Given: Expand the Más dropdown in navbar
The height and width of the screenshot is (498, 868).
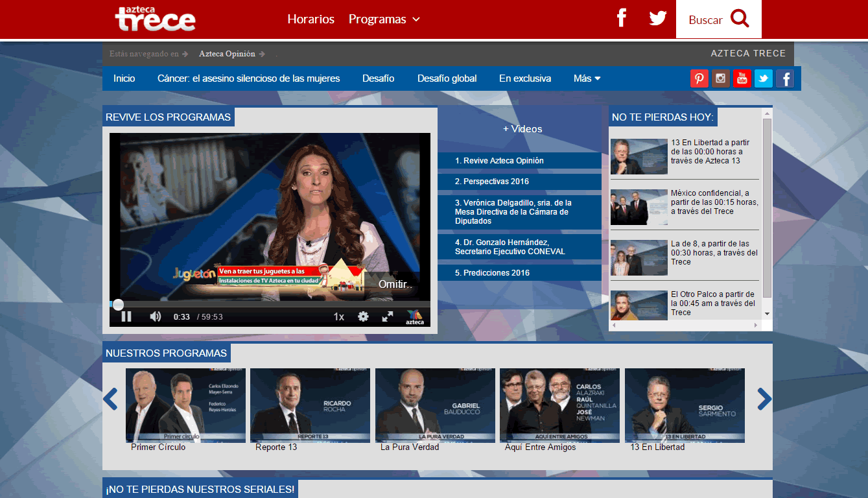Looking at the screenshot, I should (x=587, y=78).
